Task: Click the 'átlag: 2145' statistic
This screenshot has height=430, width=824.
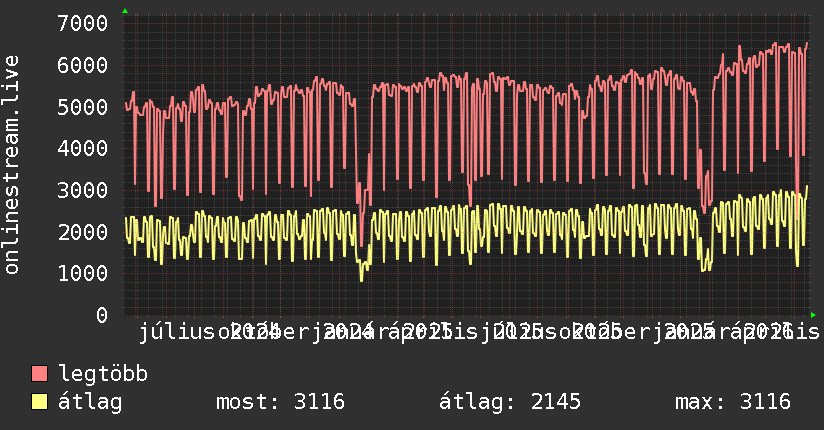Action: point(510,402)
